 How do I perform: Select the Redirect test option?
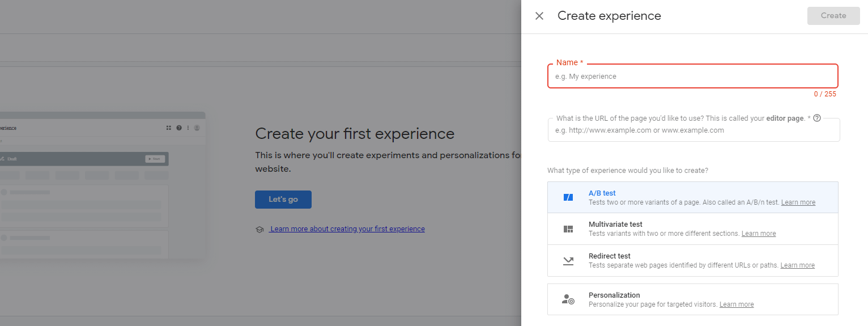(692, 261)
